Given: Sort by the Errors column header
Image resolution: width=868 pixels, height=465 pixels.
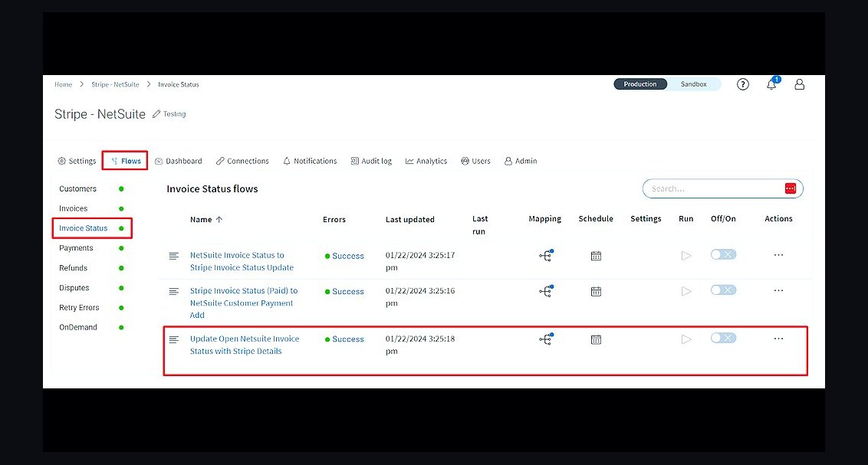Looking at the screenshot, I should pos(334,220).
